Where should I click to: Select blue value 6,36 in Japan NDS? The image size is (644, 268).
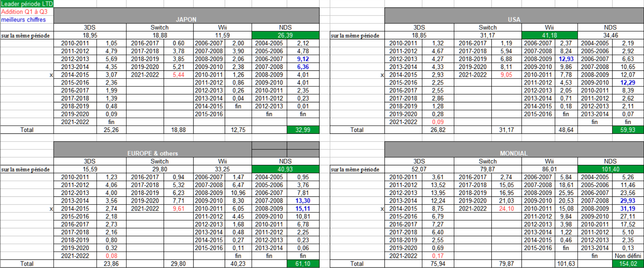(303, 67)
